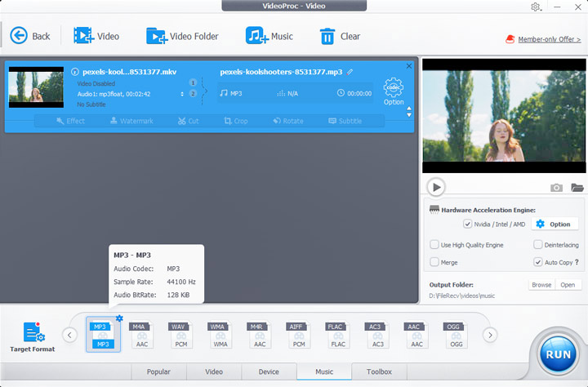Viewport: 588px width, 387px height.
Task: Click the info icon beside the mkv filename
Action: 75,72
